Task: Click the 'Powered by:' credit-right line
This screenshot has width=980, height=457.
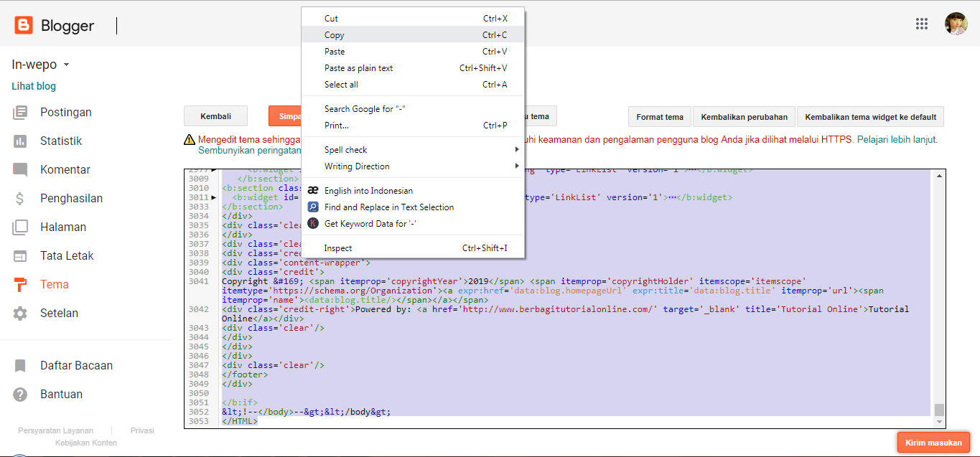Action: (565, 314)
